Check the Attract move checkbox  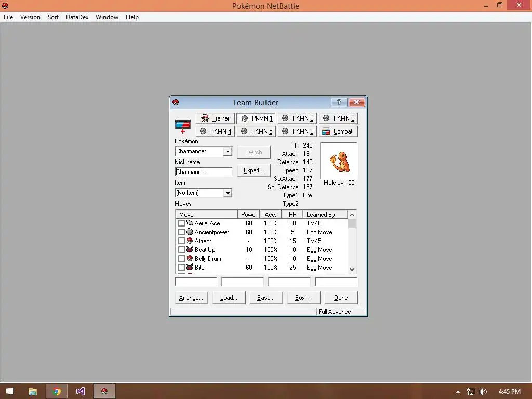tap(181, 241)
